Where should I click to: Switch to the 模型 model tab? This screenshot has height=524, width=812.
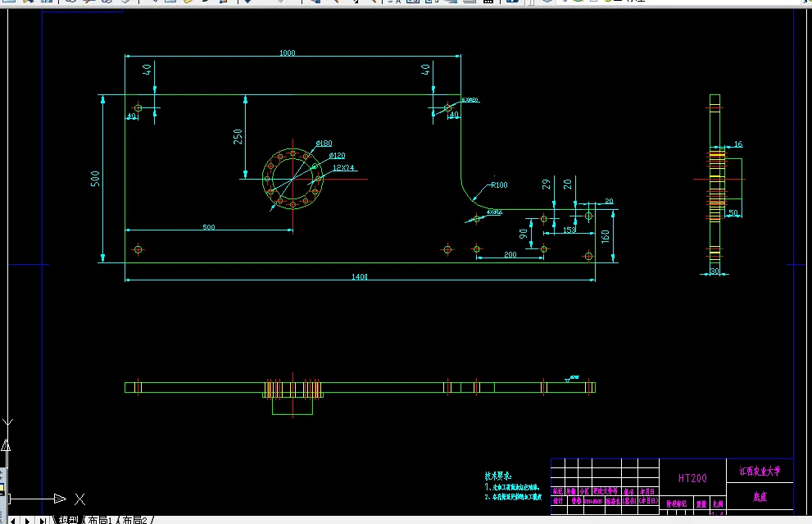point(68,519)
